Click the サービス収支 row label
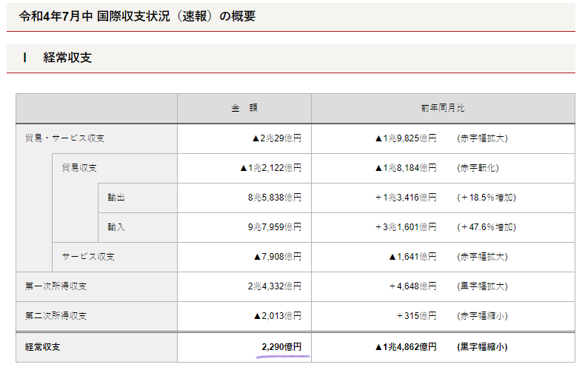The width and height of the screenshot is (588, 370). click(x=87, y=257)
